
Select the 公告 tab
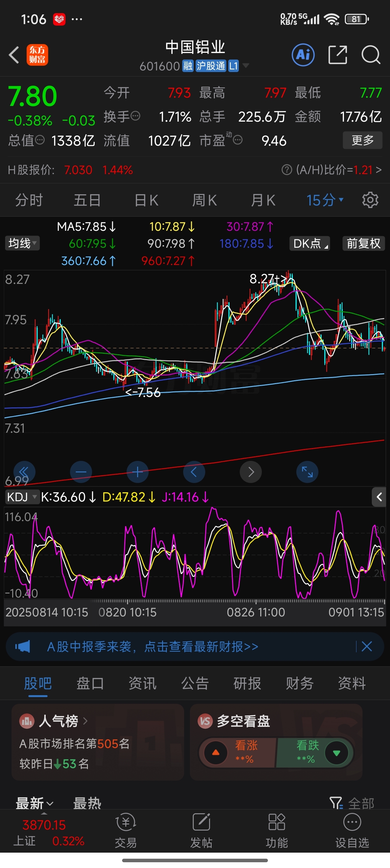195,683
